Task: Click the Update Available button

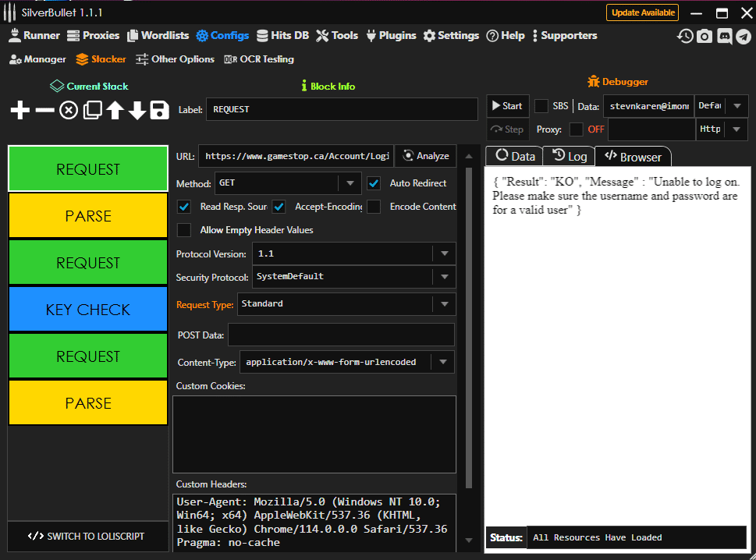Action: point(642,12)
